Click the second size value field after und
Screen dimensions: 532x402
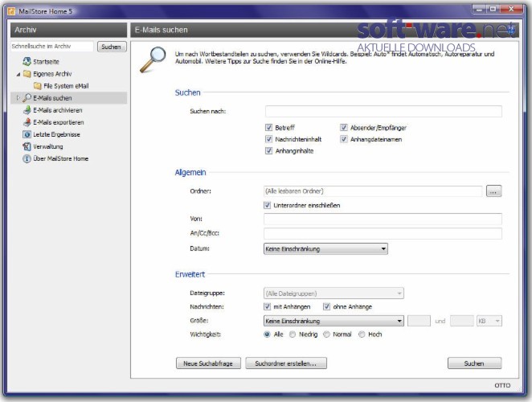(462, 321)
